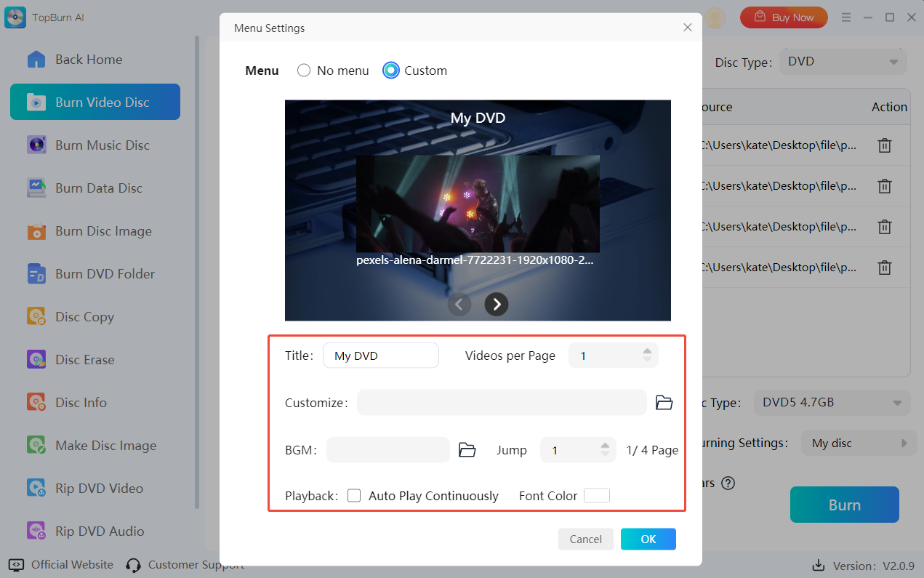Cancel the Menu Settings dialog
This screenshot has width=924, height=578.
585,539
